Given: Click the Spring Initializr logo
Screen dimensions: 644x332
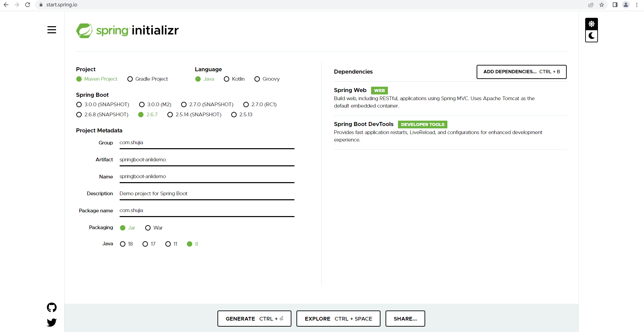Looking at the screenshot, I should 127,31.
